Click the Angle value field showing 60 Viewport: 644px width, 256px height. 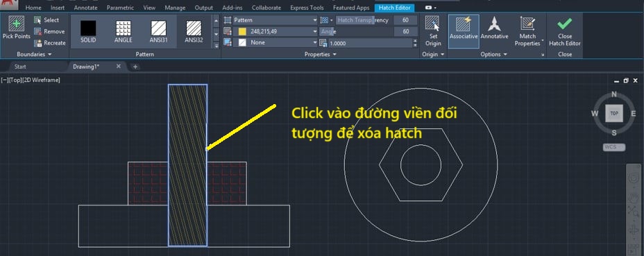point(405,31)
